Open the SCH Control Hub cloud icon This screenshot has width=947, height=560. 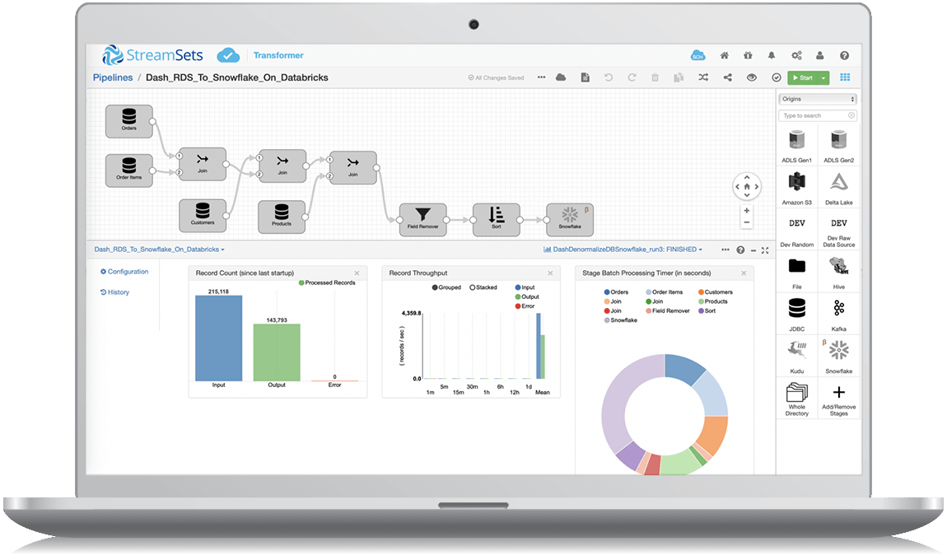coord(698,55)
